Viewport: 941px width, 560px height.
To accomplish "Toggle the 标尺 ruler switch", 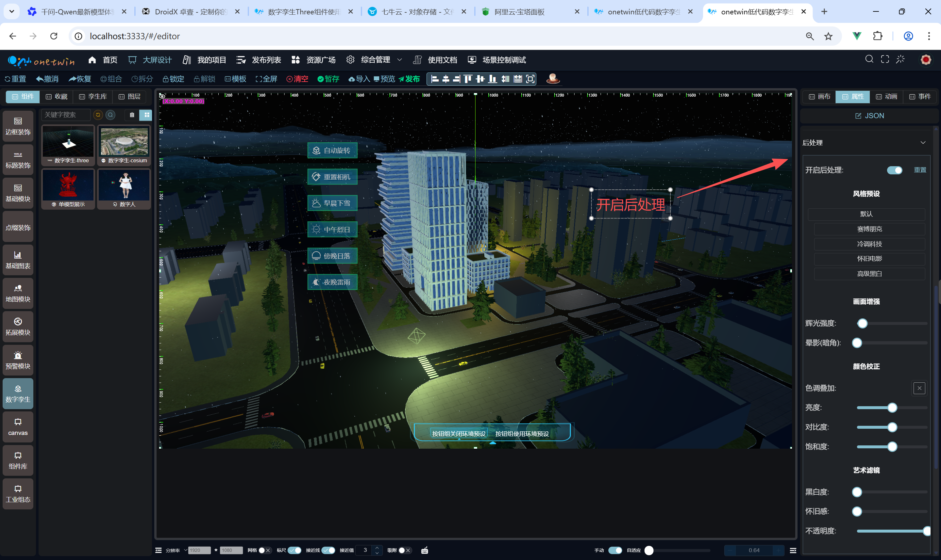I will point(294,550).
